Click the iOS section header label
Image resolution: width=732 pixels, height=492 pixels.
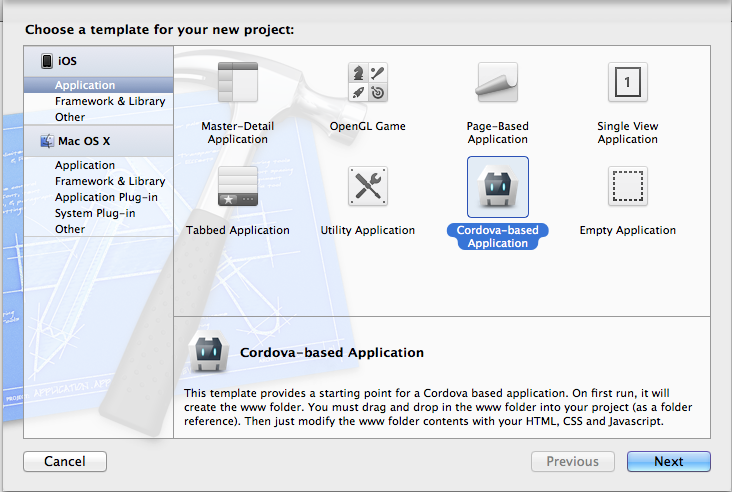click(x=67, y=61)
